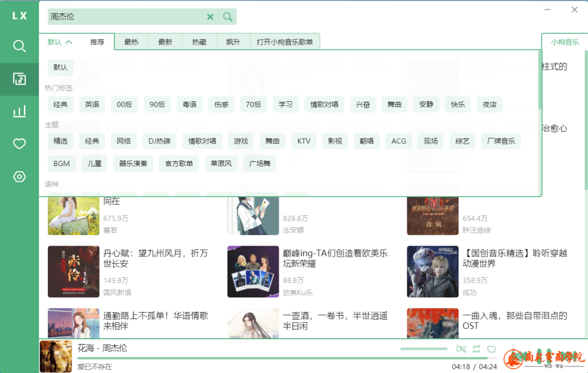The height and width of the screenshot is (373, 588).
Task: Select the 广场舞 theme tag
Action: click(260, 163)
